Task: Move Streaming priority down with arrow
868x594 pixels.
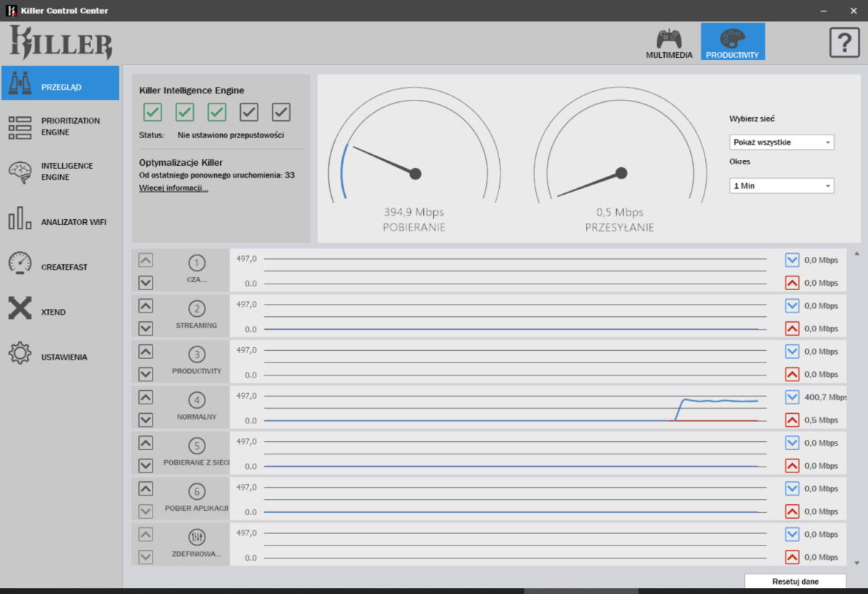Action: point(145,328)
